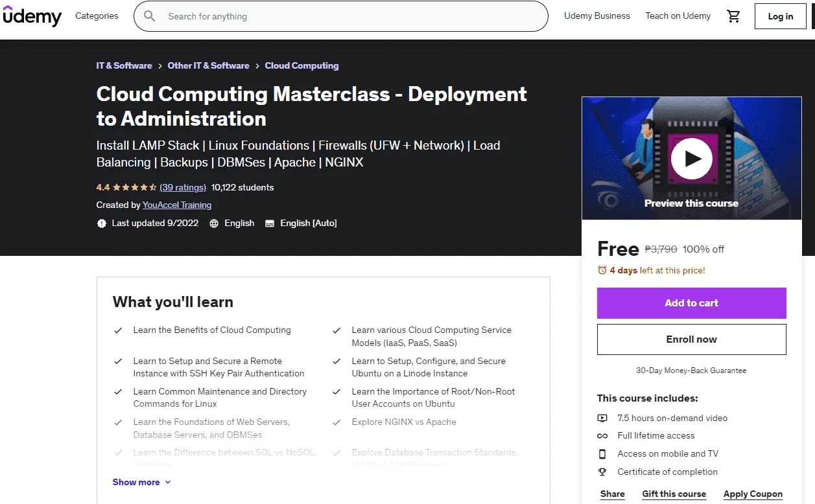Expand Show more chevron
This screenshot has height=504, width=815.
point(168,482)
